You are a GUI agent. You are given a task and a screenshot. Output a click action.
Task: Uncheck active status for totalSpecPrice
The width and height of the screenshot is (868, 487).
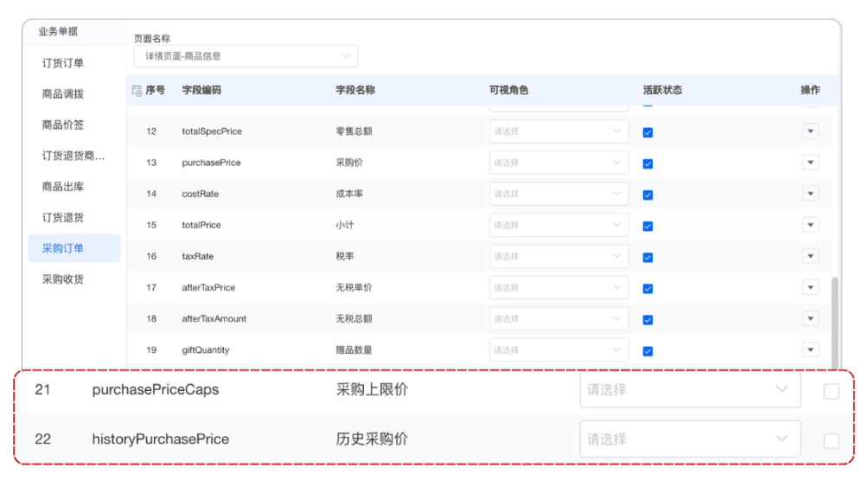coord(648,132)
